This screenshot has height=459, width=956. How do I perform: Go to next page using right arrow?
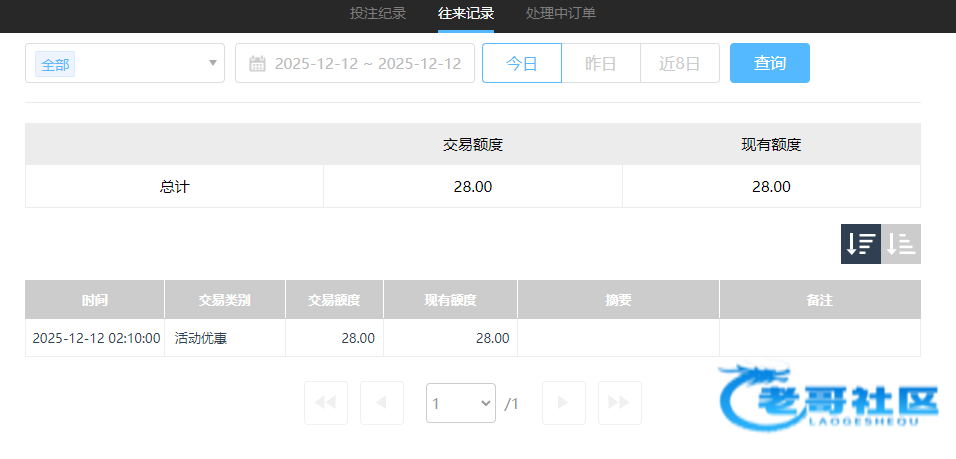point(563,403)
